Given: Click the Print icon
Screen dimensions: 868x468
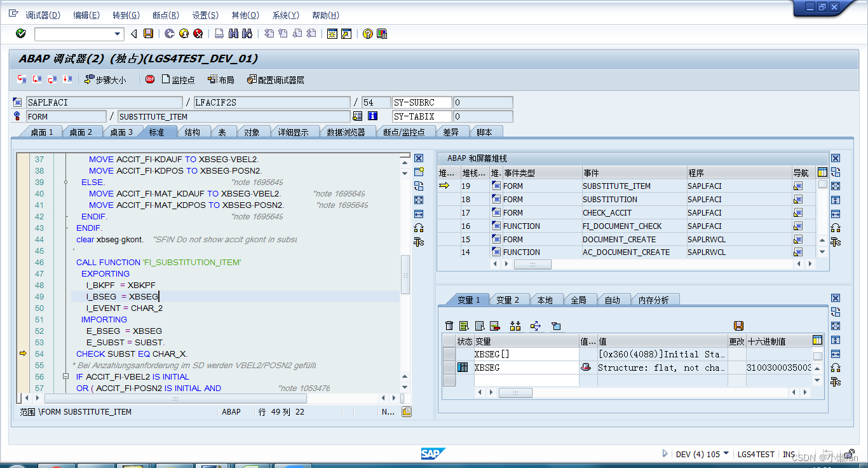Looking at the screenshot, I should pyautogui.click(x=219, y=34).
